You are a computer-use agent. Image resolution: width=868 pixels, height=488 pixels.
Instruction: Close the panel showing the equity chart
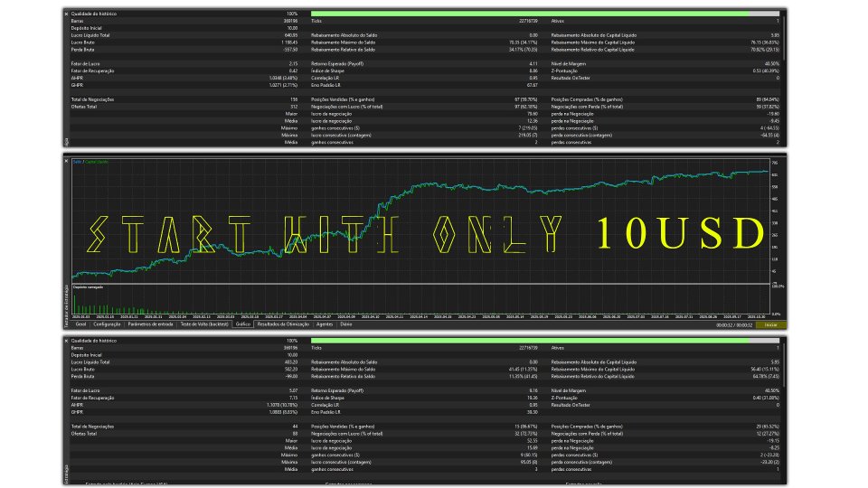(66, 161)
